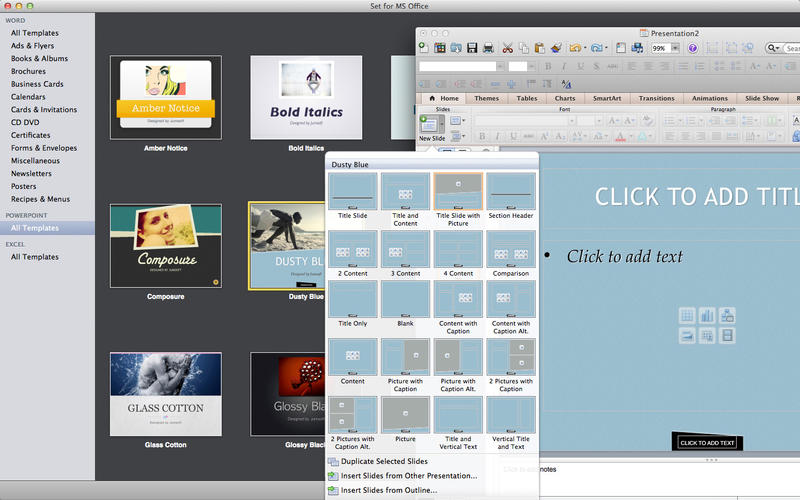Open the Transitions ribbon tab
The width and height of the screenshot is (800, 500).
656,98
